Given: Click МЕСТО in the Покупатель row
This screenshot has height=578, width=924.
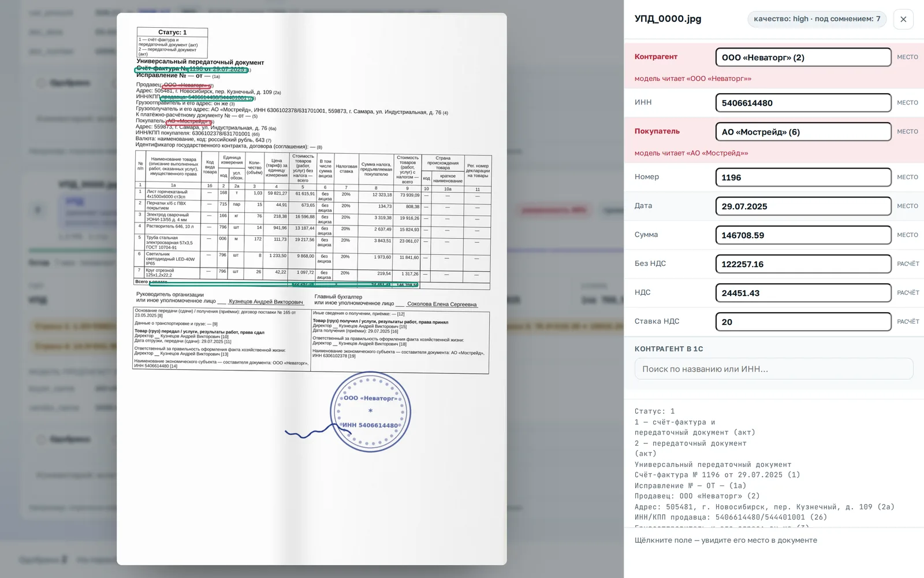Looking at the screenshot, I should point(907,132).
